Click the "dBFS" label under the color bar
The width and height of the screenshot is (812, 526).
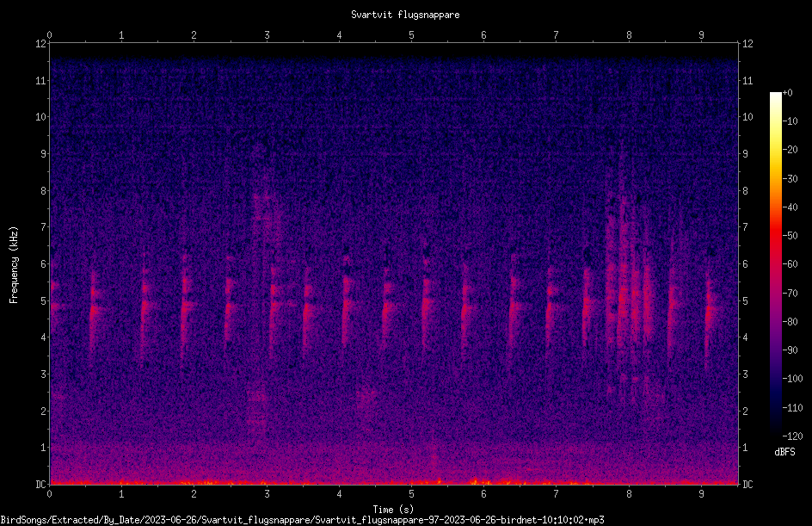tap(784, 452)
